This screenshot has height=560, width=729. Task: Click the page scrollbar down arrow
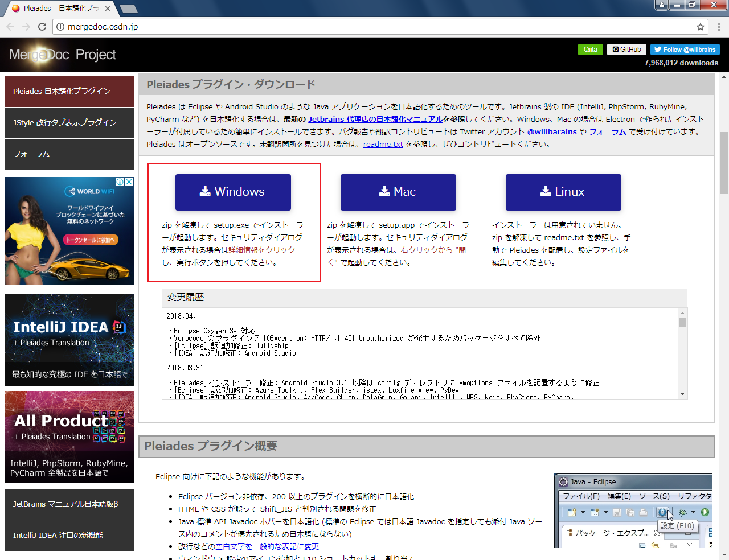724,555
